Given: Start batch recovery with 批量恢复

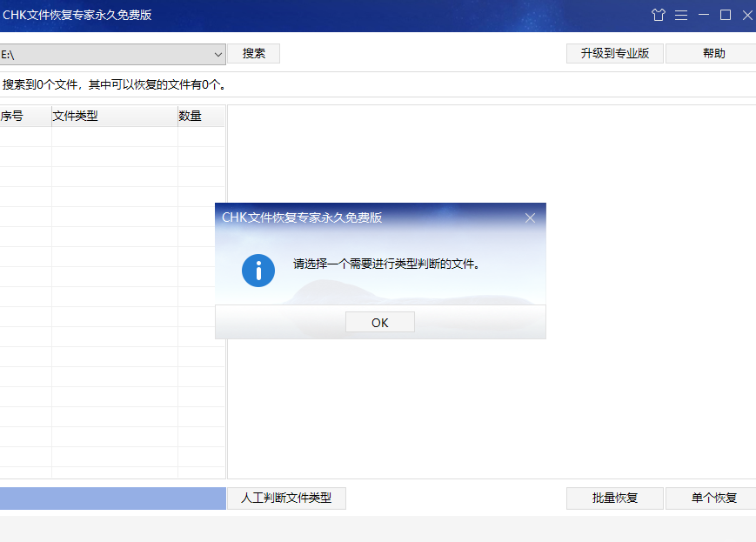Looking at the screenshot, I should (614, 498).
